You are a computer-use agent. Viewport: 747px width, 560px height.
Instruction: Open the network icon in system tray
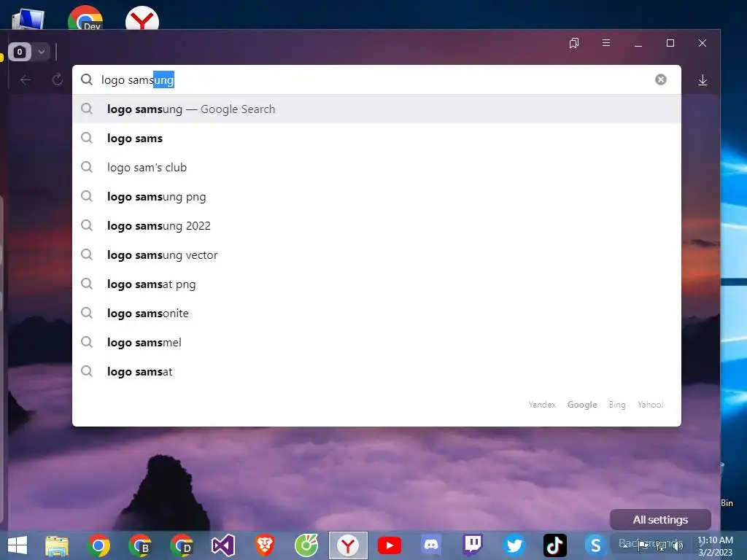(x=661, y=545)
